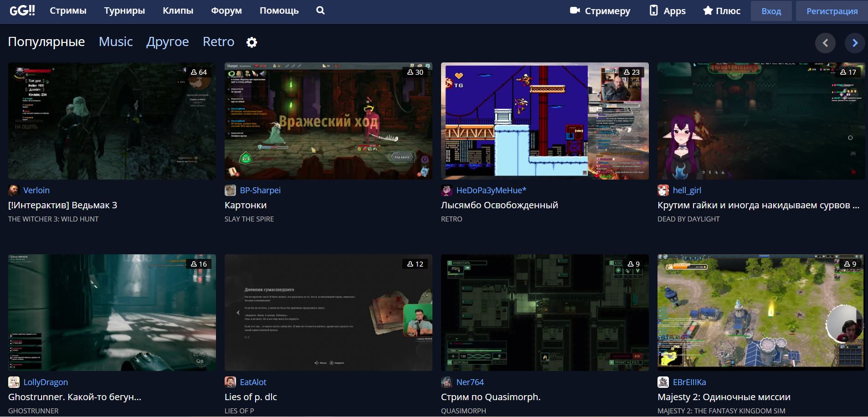This screenshot has width=868, height=417.
Task: Click game label 'GHOSTRUNNER'
Action: point(33,411)
